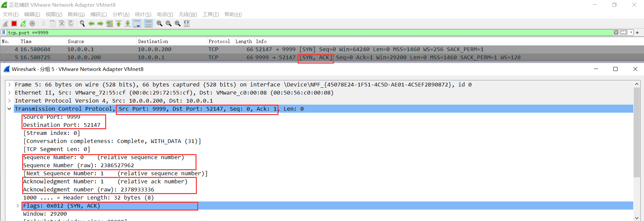This screenshot has height=221, width=644.
Task: Sort packets by the Time column
Action: [x=42, y=41]
